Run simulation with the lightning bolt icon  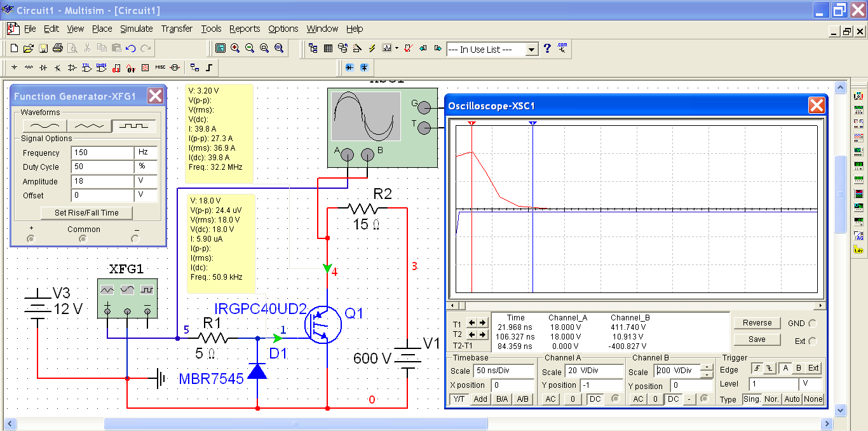(x=372, y=48)
